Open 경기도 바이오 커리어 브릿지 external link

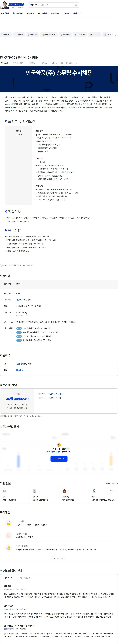click(x=64, y=63)
